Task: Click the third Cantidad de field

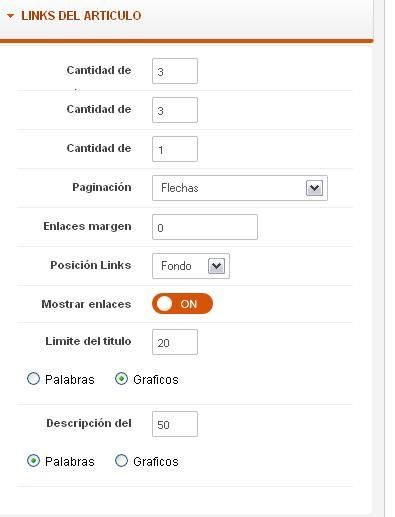Action: [x=175, y=149]
